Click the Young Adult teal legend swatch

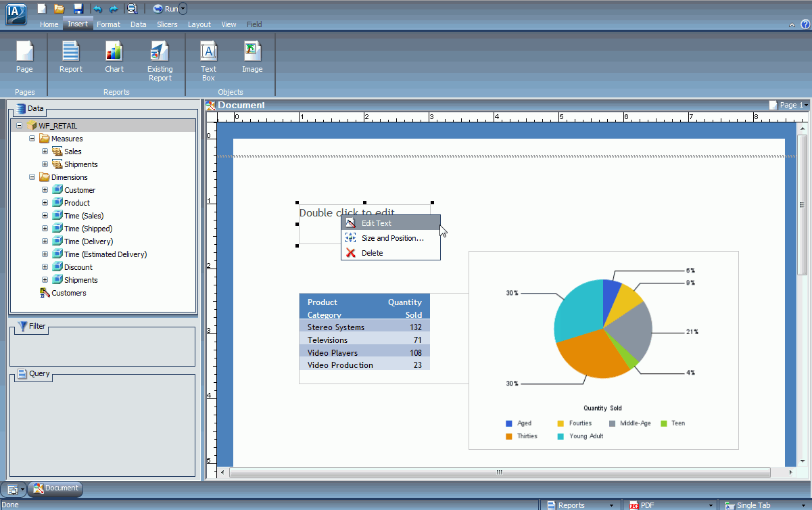pyautogui.click(x=560, y=436)
